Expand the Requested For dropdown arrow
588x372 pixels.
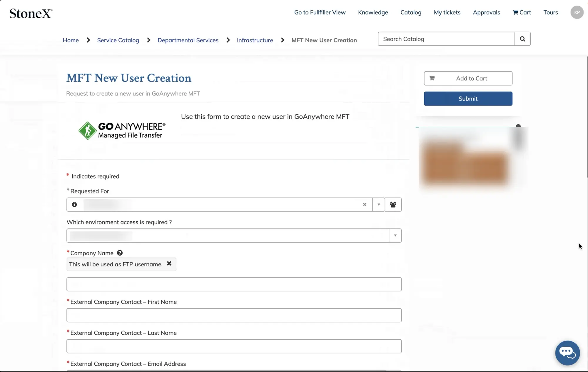(379, 204)
